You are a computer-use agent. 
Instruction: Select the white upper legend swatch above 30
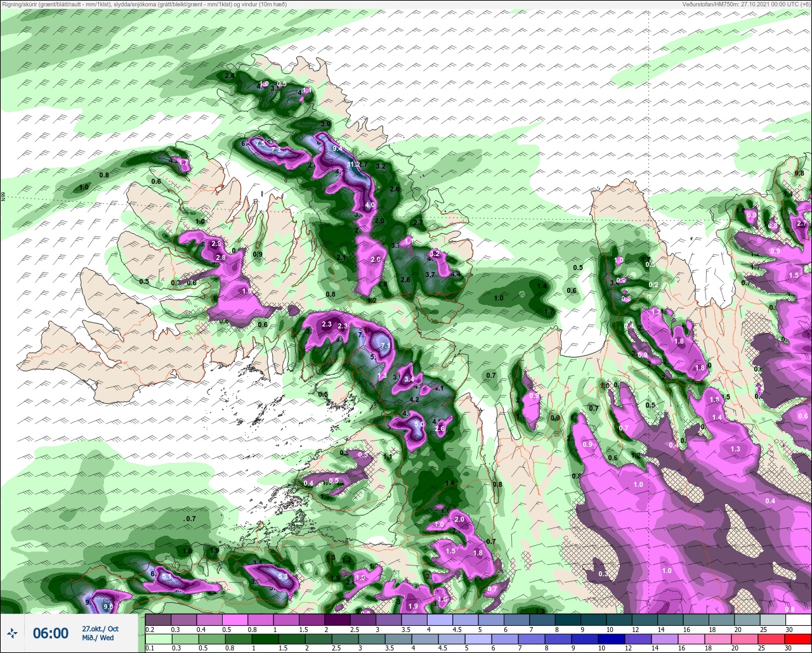(x=798, y=619)
